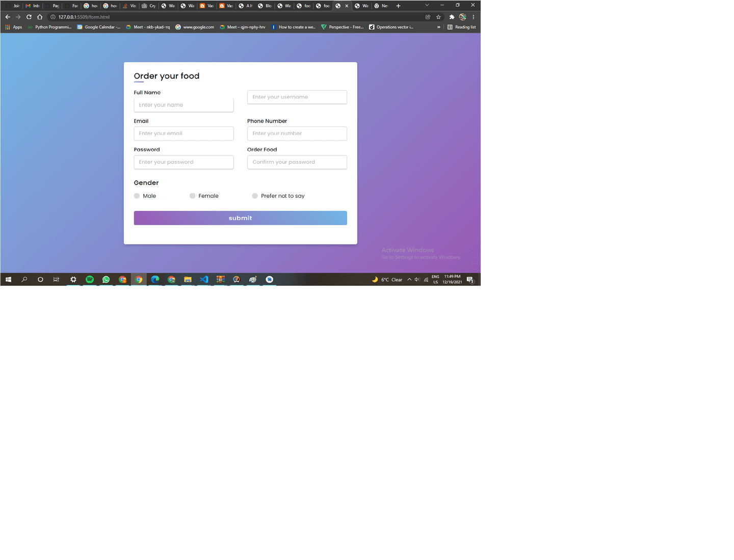Viewport: 734px width, 560px height.
Task: Switch to the Ne tab
Action: click(x=381, y=6)
